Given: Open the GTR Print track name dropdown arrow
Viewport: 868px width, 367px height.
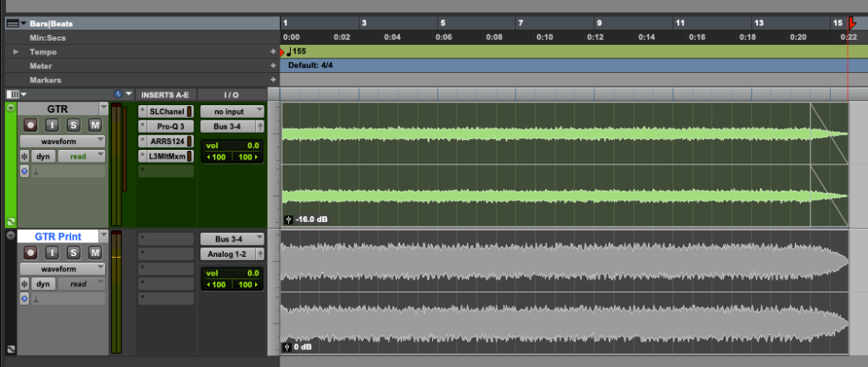Looking at the screenshot, I should 103,236.
